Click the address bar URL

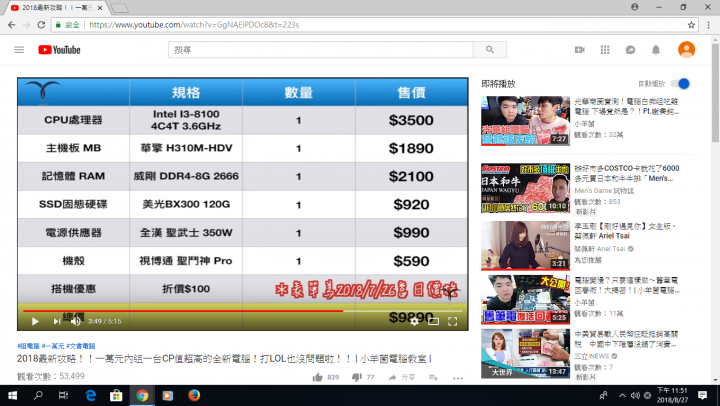click(194, 25)
